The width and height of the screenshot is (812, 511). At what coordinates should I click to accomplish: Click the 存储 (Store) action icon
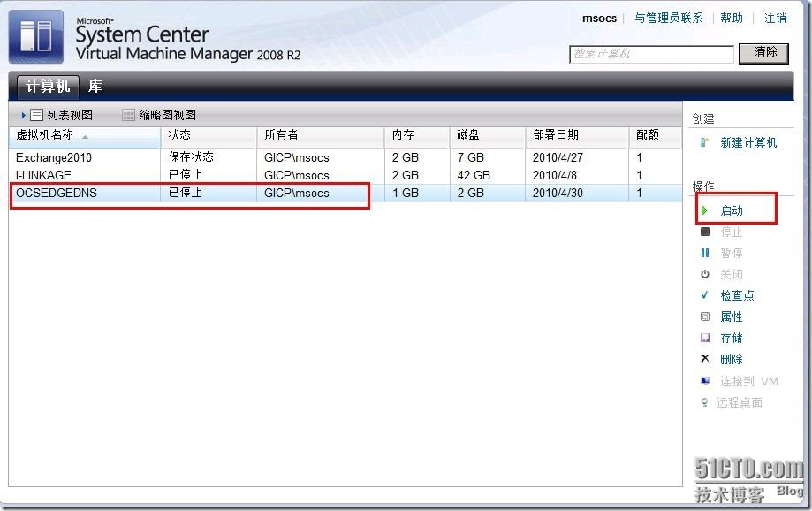(x=703, y=338)
